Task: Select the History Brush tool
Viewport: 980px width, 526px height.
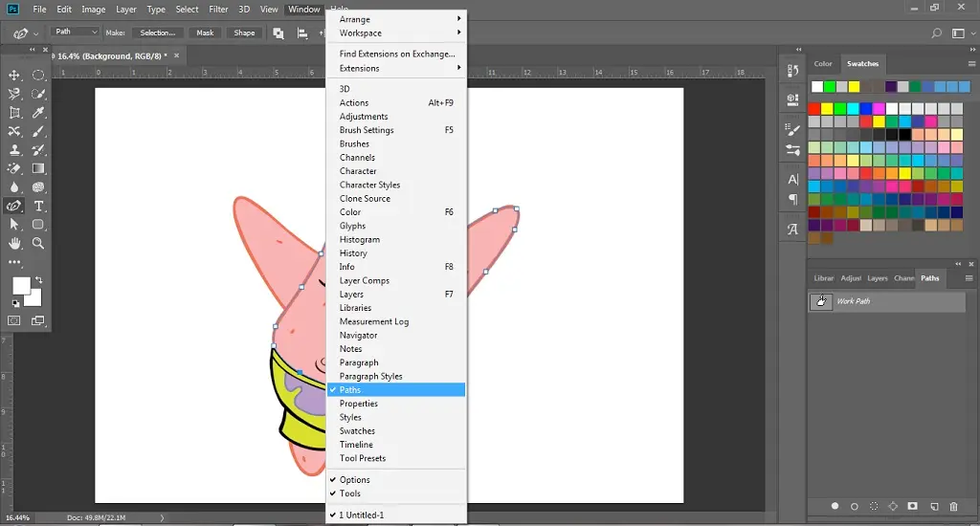Action: [x=38, y=150]
